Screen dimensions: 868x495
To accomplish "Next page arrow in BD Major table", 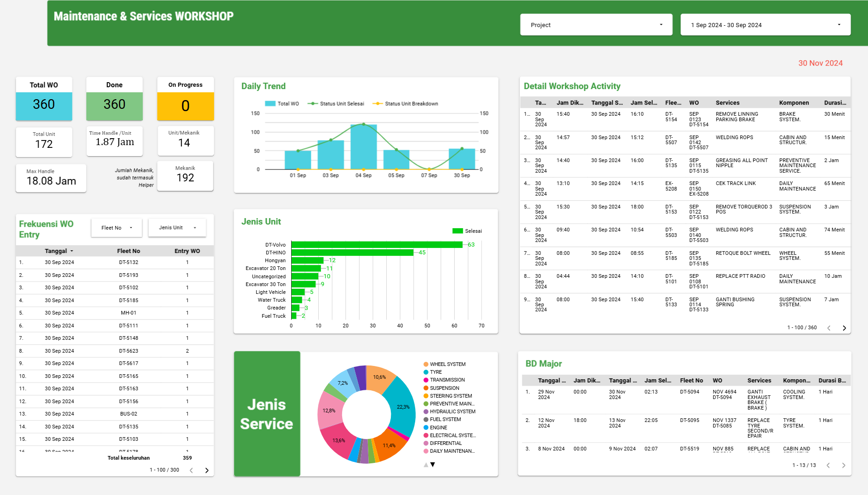I will click(843, 465).
